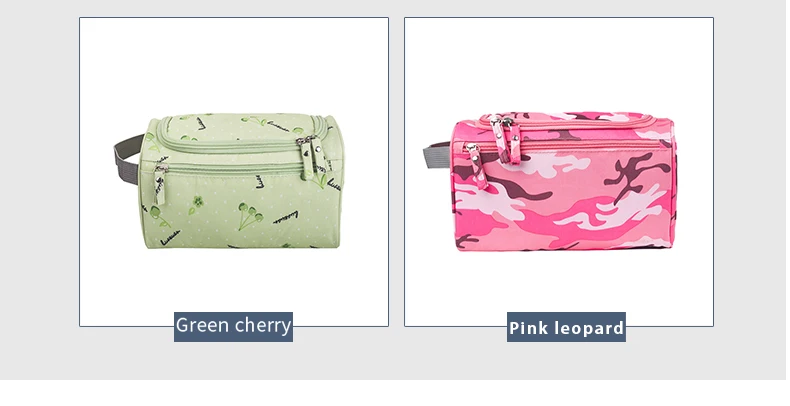The height and width of the screenshot is (406, 790).
Task: Click the green flower print on green bag
Action: point(197,204)
